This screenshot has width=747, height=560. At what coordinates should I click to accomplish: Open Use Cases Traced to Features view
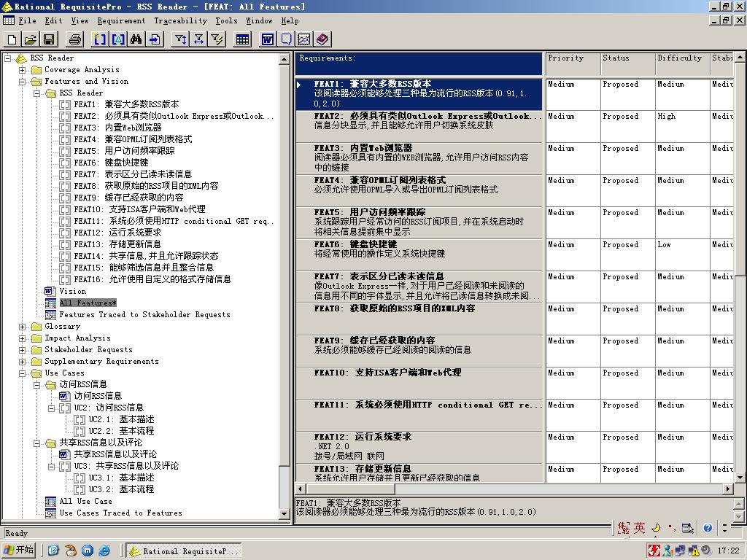point(120,513)
